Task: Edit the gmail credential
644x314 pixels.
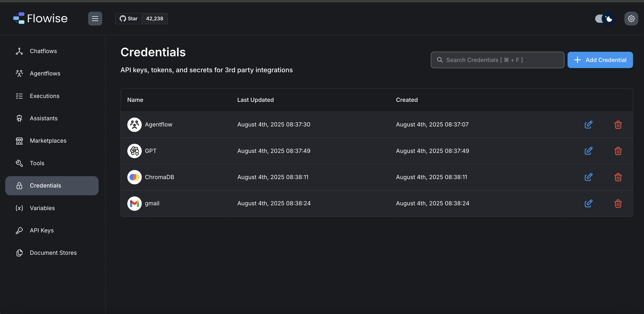Action: [x=588, y=203]
